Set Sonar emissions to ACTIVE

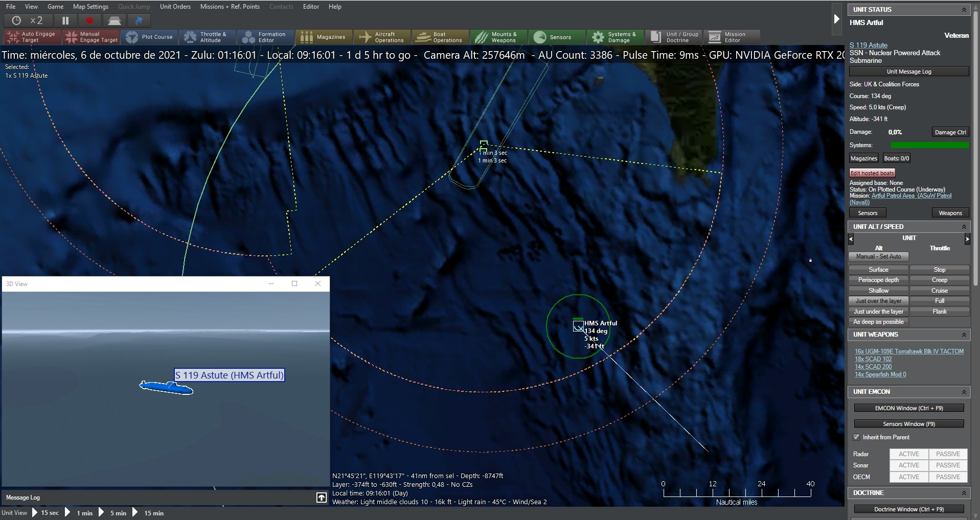[x=909, y=465]
